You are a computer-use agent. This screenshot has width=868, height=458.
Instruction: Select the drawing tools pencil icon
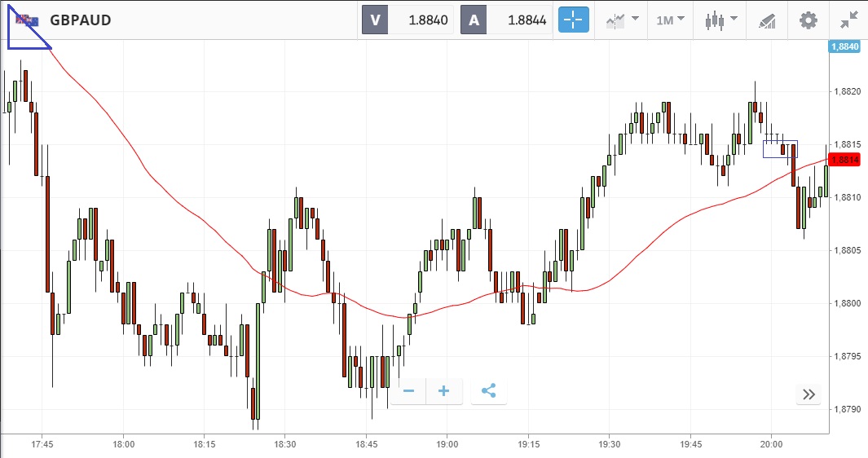[767, 20]
